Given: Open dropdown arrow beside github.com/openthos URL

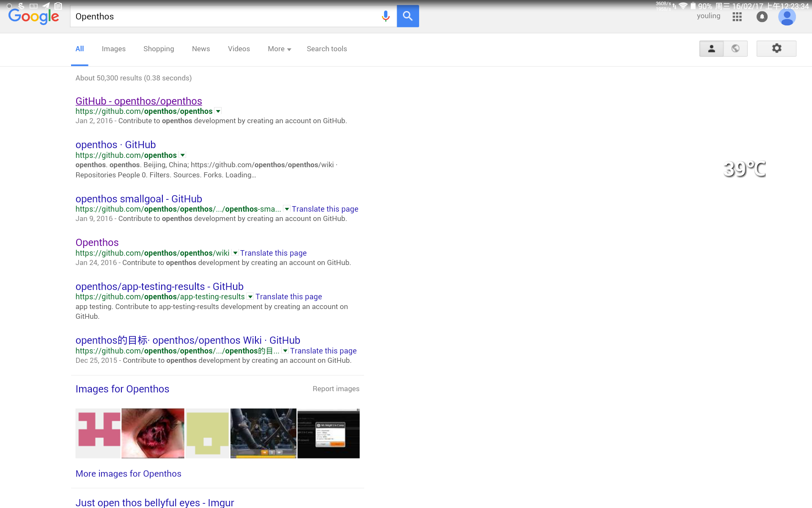Looking at the screenshot, I should coord(183,155).
